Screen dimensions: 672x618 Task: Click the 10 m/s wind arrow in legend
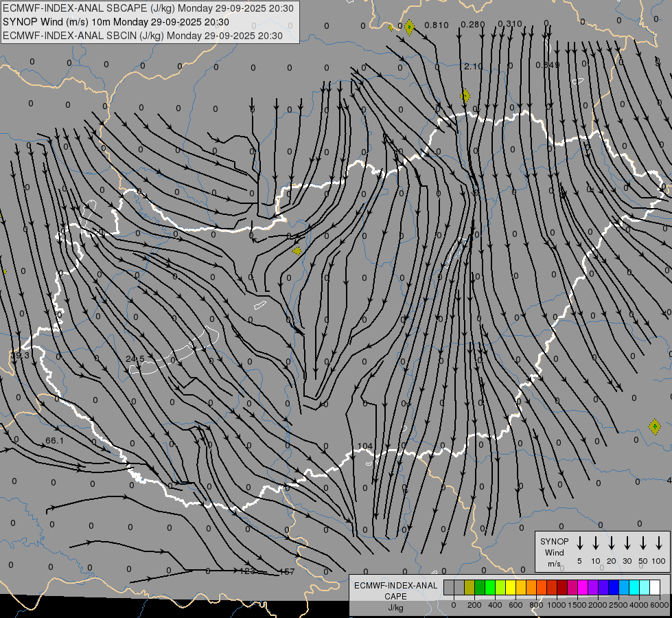(x=596, y=542)
